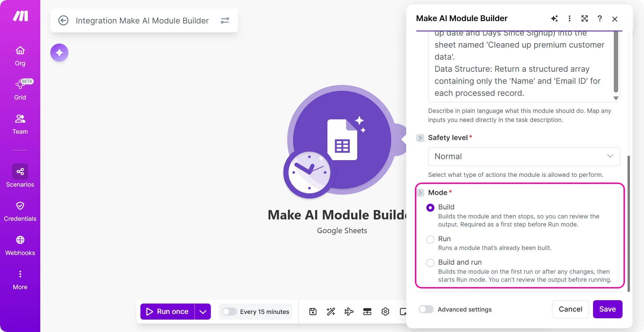The image size is (644, 332).
Task: Go to the Team section
Action: coord(20,125)
